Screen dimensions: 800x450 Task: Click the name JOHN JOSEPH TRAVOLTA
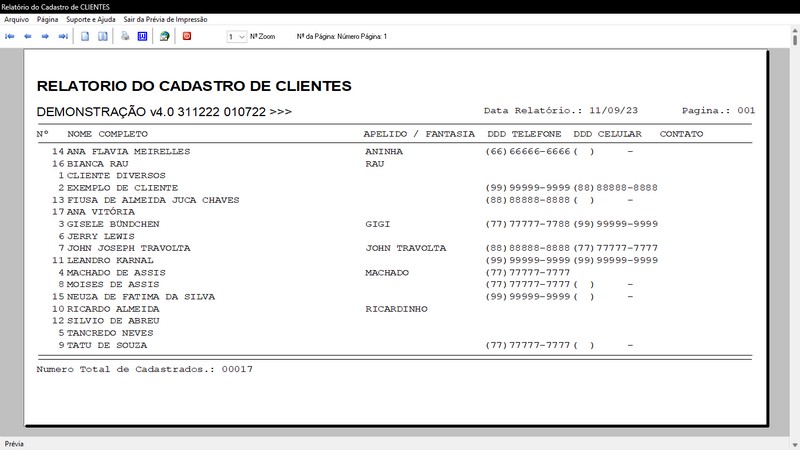click(x=129, y=248)
